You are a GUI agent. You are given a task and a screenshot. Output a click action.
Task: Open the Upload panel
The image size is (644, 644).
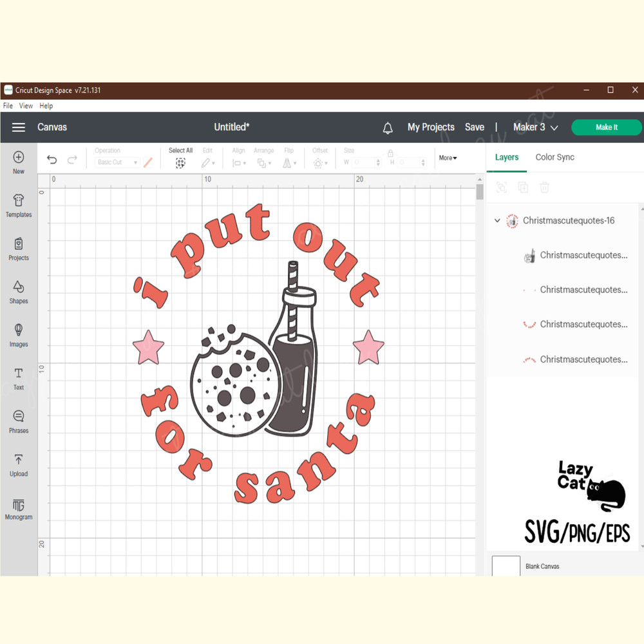point(19,460)
